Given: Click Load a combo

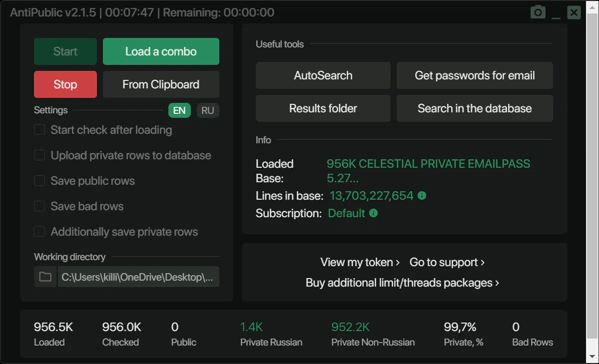Looking at the screenshot, I should 161,51.
